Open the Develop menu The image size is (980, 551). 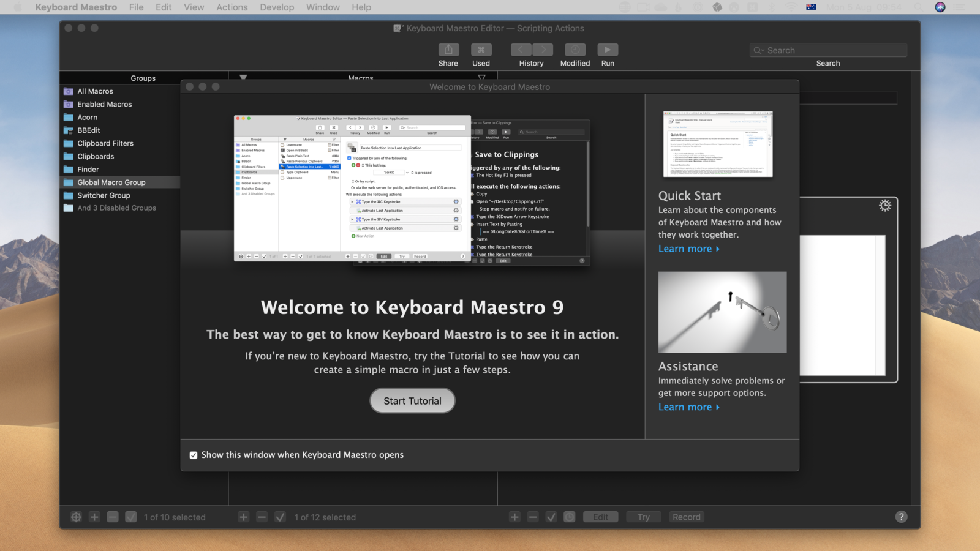point(277,7)
